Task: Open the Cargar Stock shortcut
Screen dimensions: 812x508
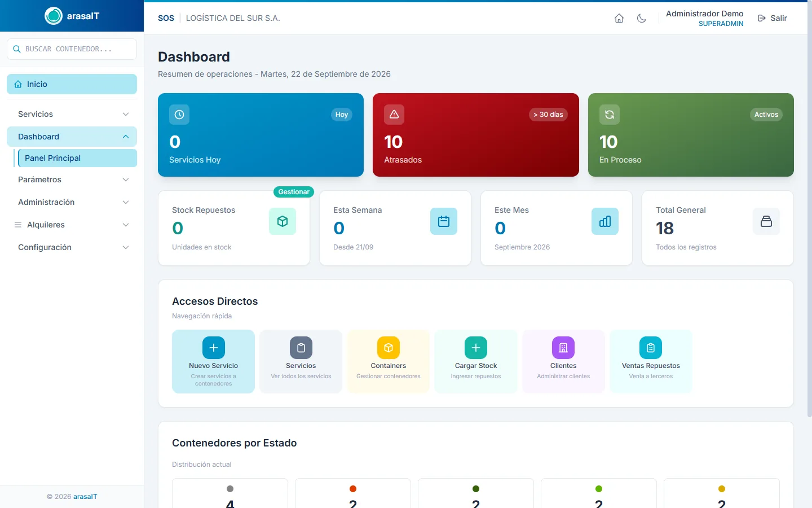Action: tap(476, 361)
